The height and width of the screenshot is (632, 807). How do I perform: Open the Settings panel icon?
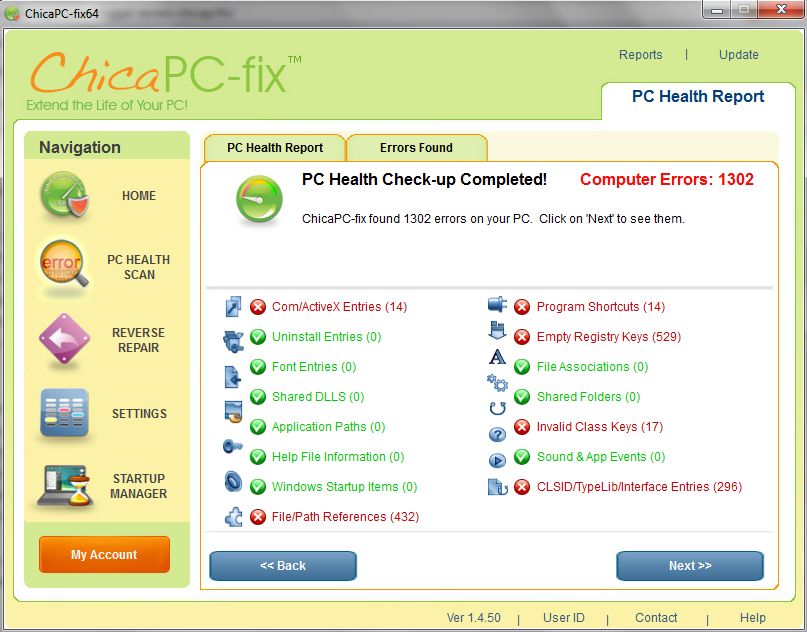(64, 413)
